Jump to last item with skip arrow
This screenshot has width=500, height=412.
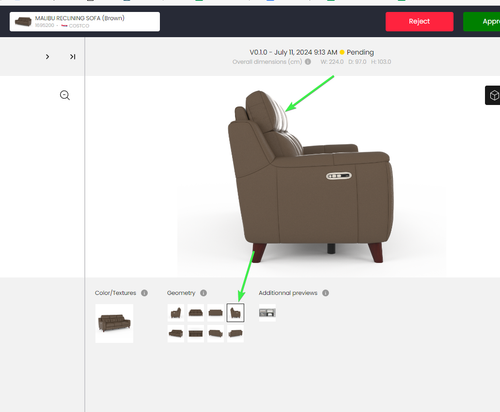(73, 57)
